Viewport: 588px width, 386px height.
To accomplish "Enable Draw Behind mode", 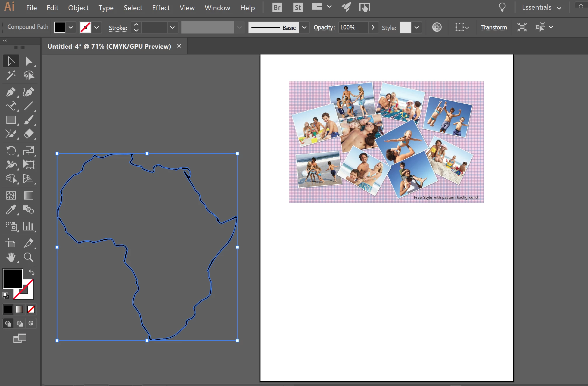I will [x=20, y=323].
